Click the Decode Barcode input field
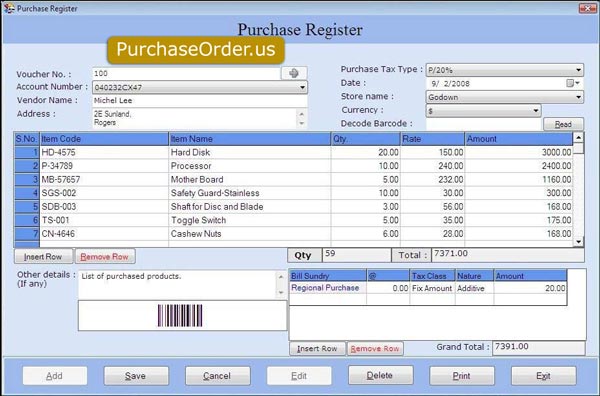Viewport: 600px width, 396px height. coord(484,124)
